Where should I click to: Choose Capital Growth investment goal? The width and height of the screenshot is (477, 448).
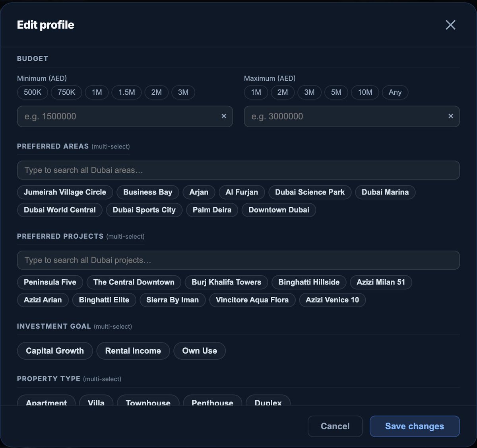[55, 351]
